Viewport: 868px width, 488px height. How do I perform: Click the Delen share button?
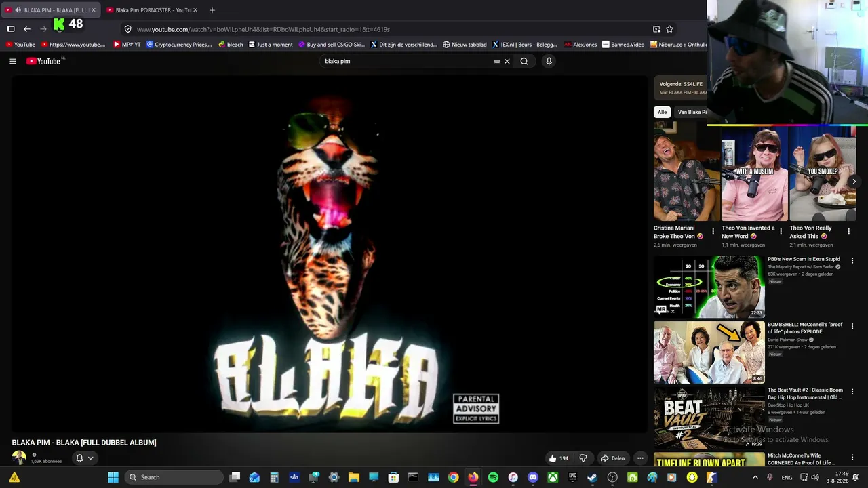point(613,458)
